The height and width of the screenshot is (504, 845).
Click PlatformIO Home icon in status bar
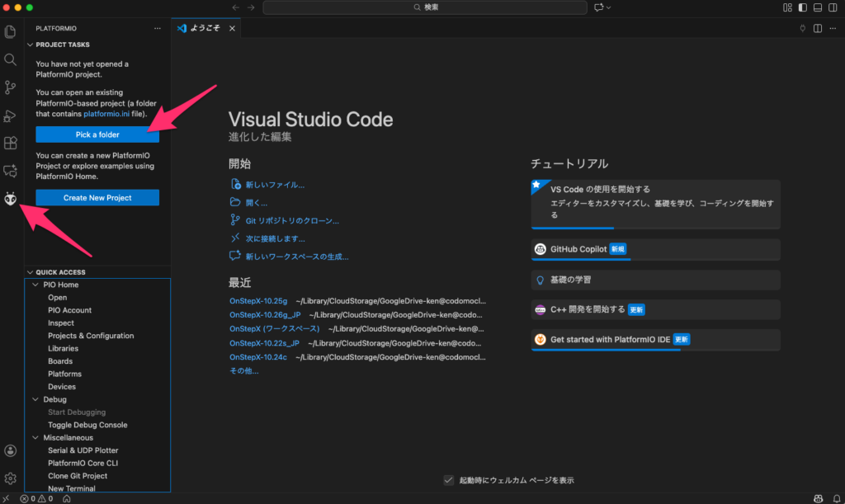click(x=66, y=498)
